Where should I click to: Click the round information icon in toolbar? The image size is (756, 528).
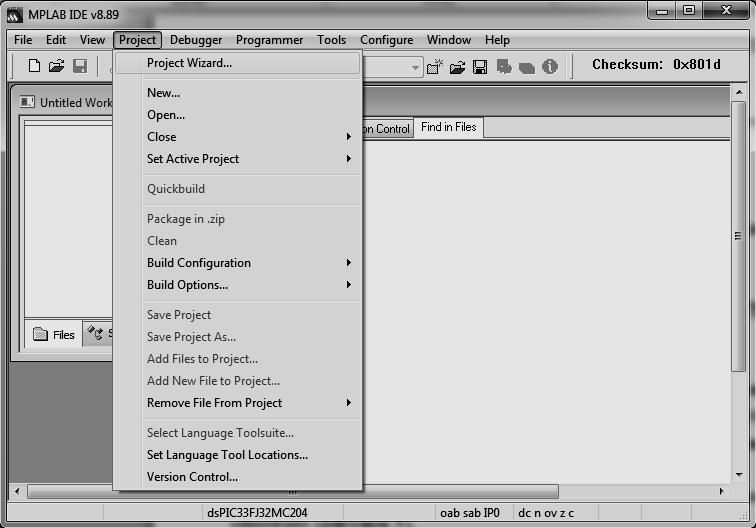coord(550,66)
